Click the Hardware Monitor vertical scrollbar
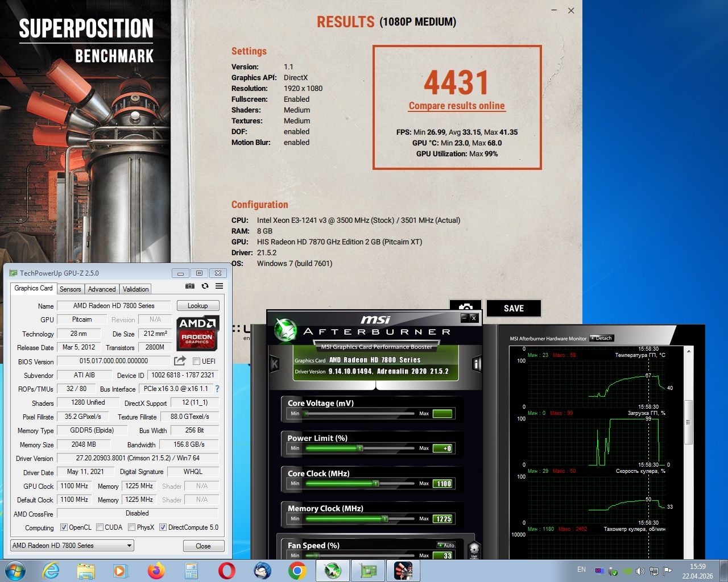This screenshot has height=582, width=728. point(688,422)
